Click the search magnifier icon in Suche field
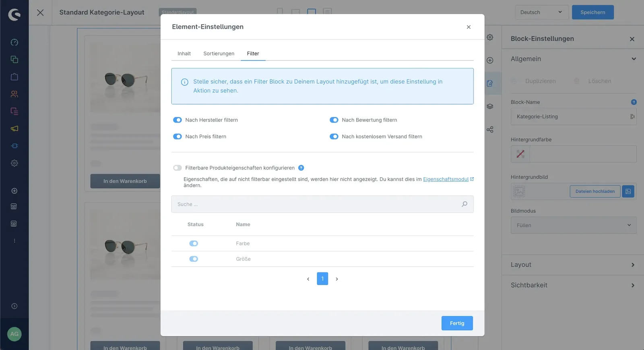The height and width of the screenshot is (350, 644). click(x=464, y=204)
